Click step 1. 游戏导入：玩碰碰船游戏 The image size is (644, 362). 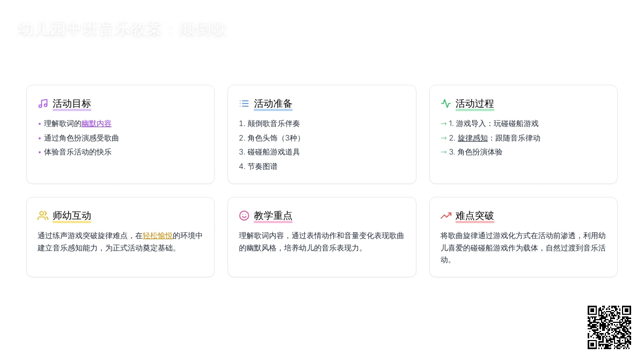(x=494, y=123)
